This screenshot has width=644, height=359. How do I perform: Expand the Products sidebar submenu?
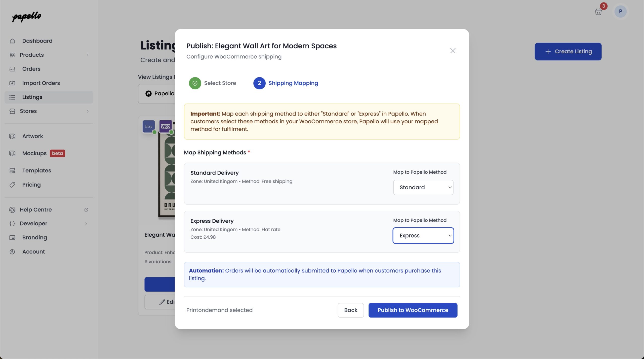click(x=88, y=55)
